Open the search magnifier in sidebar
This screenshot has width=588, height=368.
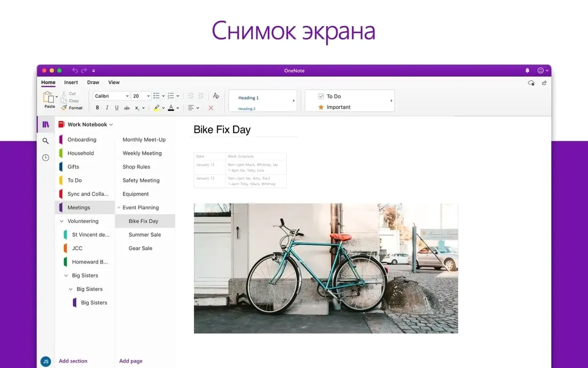point(46,141)
